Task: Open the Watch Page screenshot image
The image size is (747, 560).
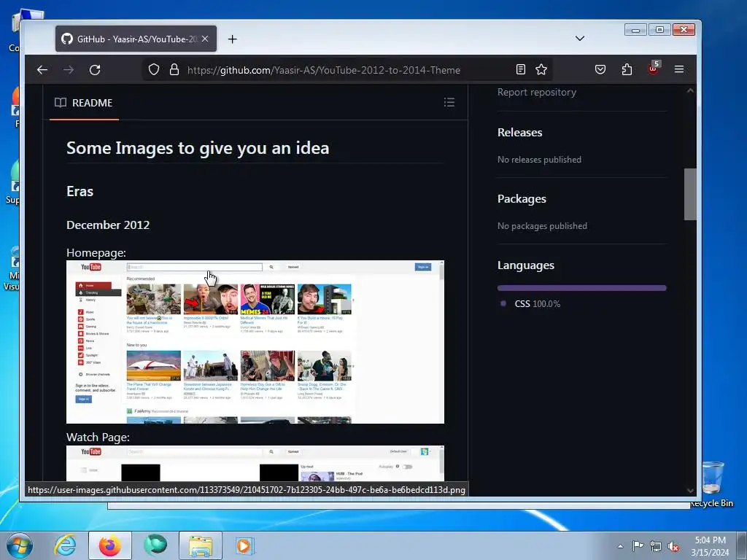Action: pos(255,463)
